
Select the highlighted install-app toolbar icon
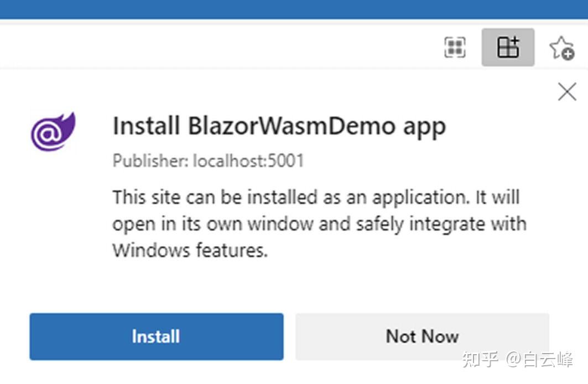pos(507,48)
